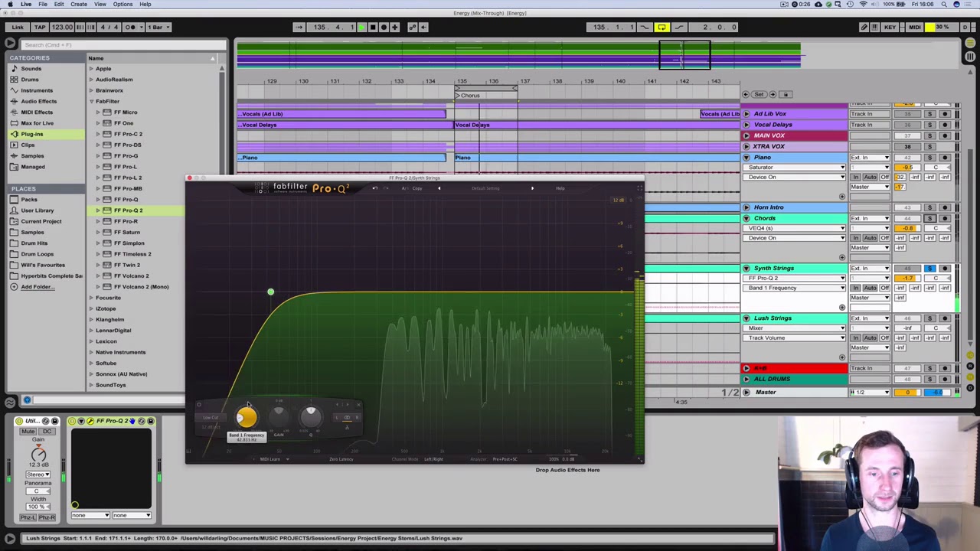Viewport: 980px width, 551px height.
Task: Enable Key Map Mode
Action: [890, 27]
